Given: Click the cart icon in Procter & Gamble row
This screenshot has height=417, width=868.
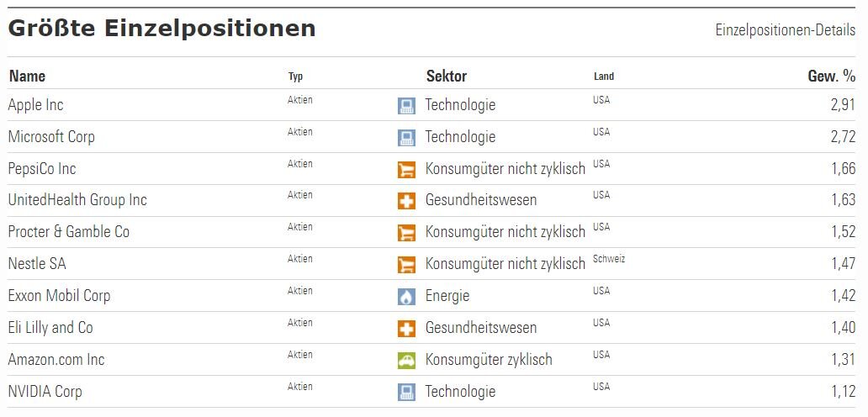Looking at the screenshot, I should click(406, 233).
